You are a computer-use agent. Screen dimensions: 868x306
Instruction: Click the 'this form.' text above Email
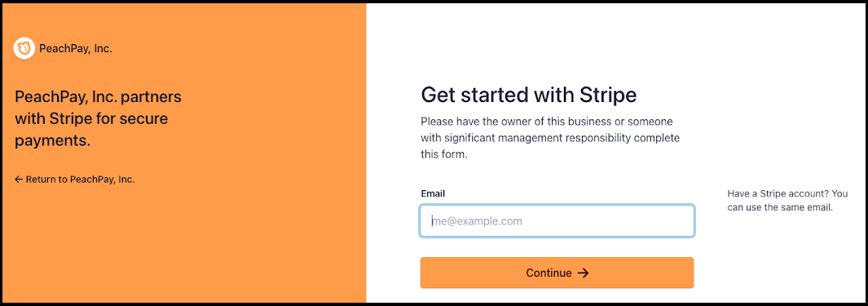[444, 155]
